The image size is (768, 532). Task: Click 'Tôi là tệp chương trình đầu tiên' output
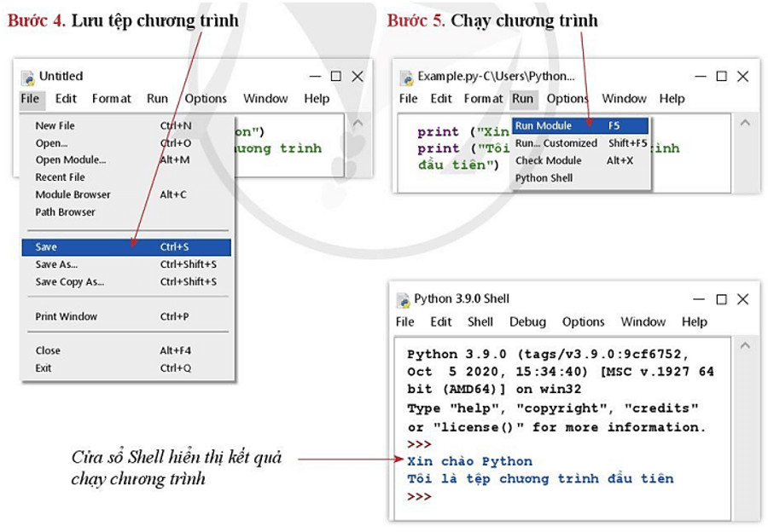click(x=540, y=478)
